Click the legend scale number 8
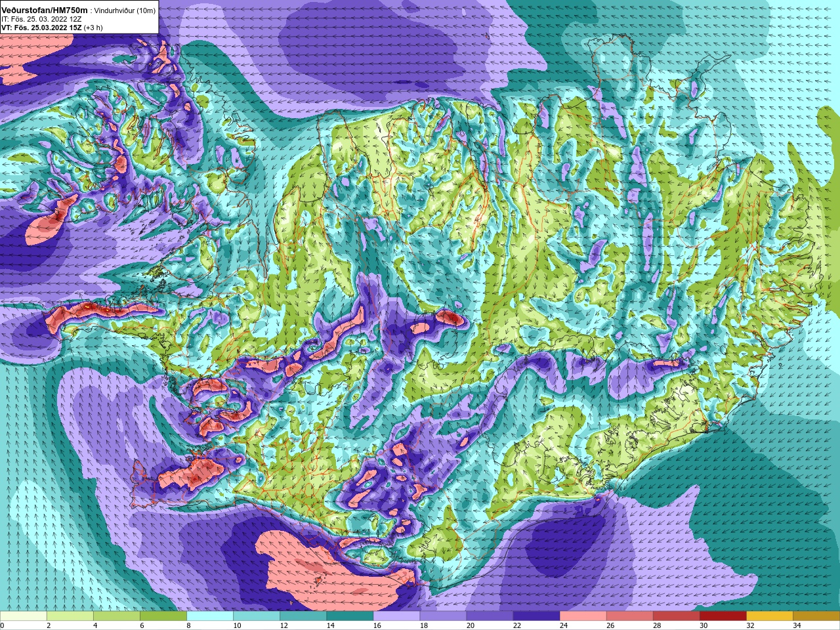 pos(188,625)
